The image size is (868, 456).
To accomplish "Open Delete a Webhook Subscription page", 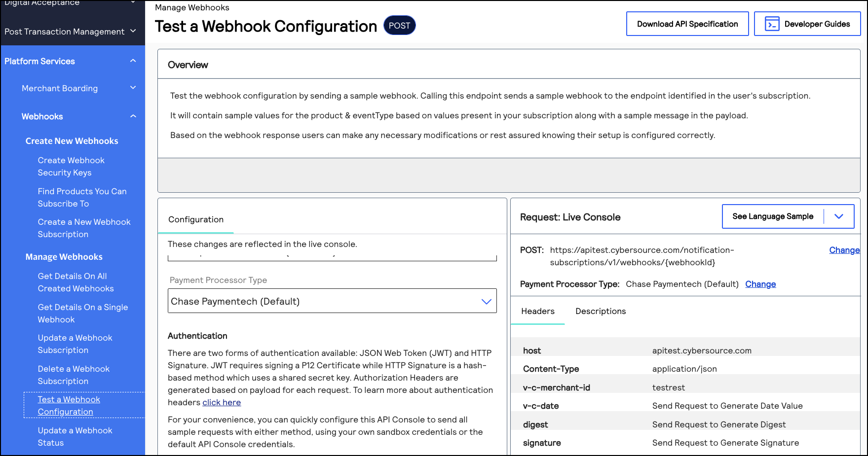I will tap(74, 375).
